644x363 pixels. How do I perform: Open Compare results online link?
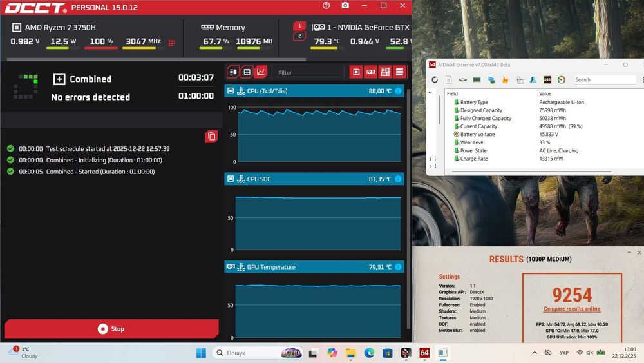tap(572, 309)
